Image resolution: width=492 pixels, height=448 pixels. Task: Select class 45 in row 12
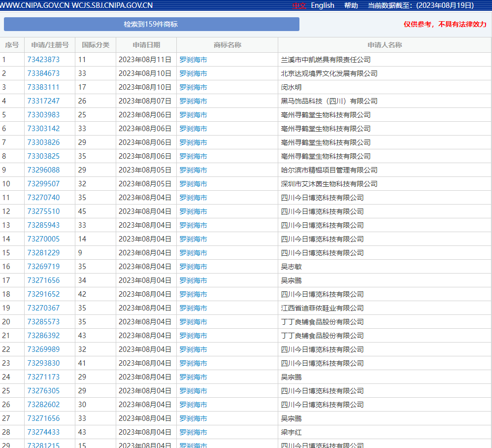[82, 211]
